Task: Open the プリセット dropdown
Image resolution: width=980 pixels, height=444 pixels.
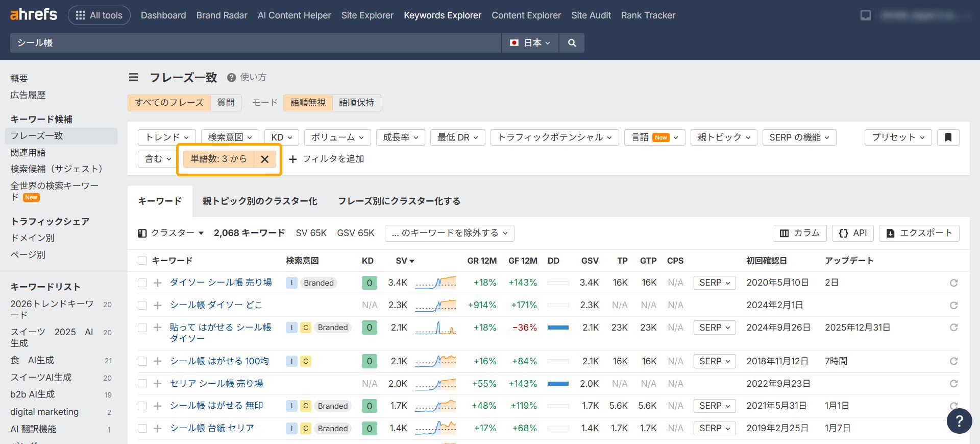Action: coord(898,137)
